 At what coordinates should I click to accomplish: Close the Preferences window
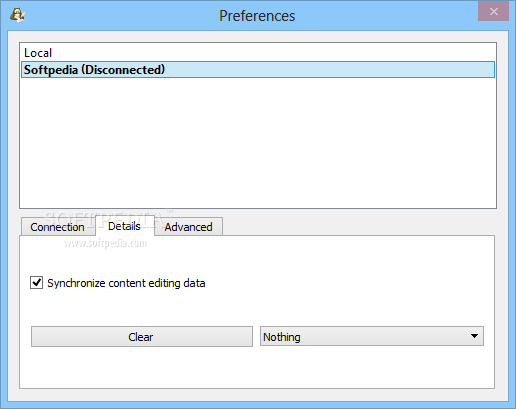[x=493, y=11]
